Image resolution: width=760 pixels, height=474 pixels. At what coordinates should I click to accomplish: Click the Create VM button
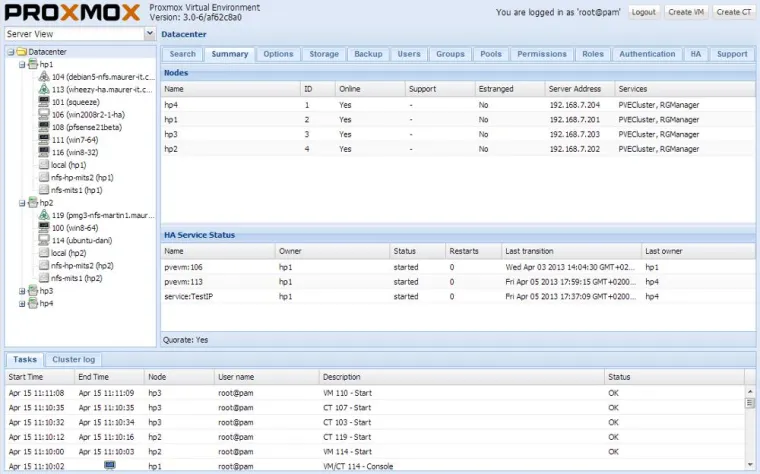[x=686, y=12]
